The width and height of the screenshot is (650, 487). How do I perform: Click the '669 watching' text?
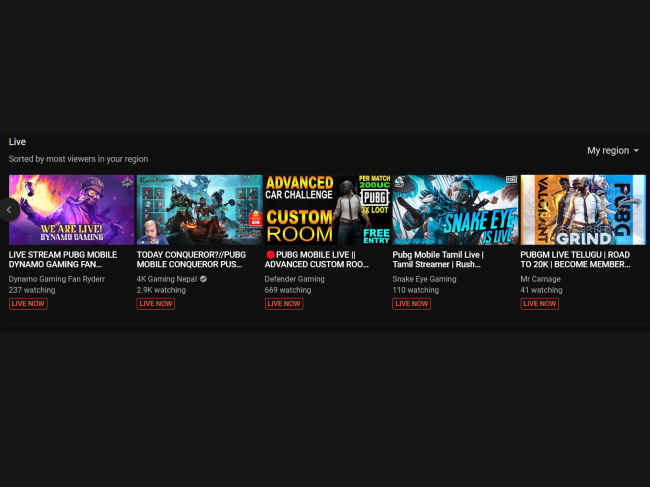[x=288, y=290]
